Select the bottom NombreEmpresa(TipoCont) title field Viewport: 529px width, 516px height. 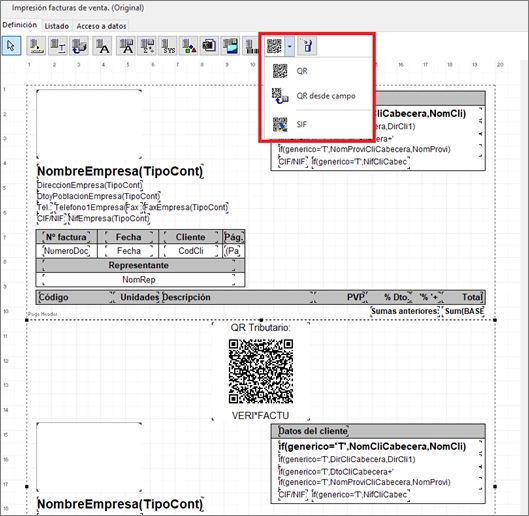tap(120, 504)
